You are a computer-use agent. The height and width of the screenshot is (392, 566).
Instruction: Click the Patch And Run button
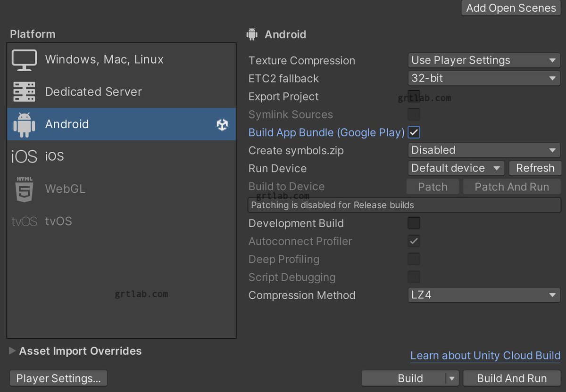pos(512,187)
